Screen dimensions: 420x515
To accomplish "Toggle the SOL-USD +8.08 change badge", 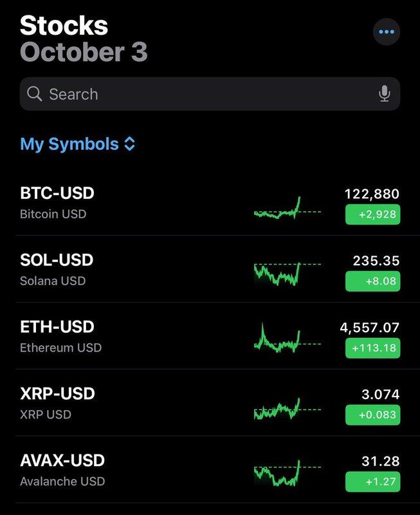I will tap(372, 281).
